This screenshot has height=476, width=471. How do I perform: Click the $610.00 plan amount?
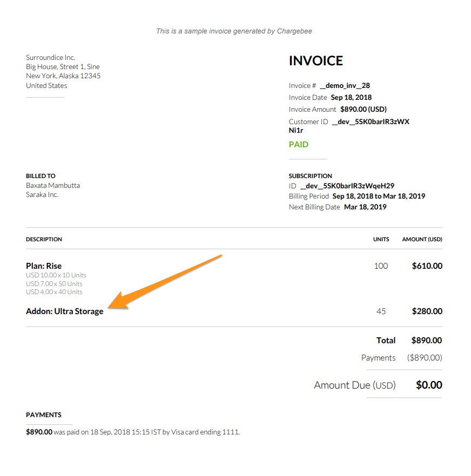427,266
